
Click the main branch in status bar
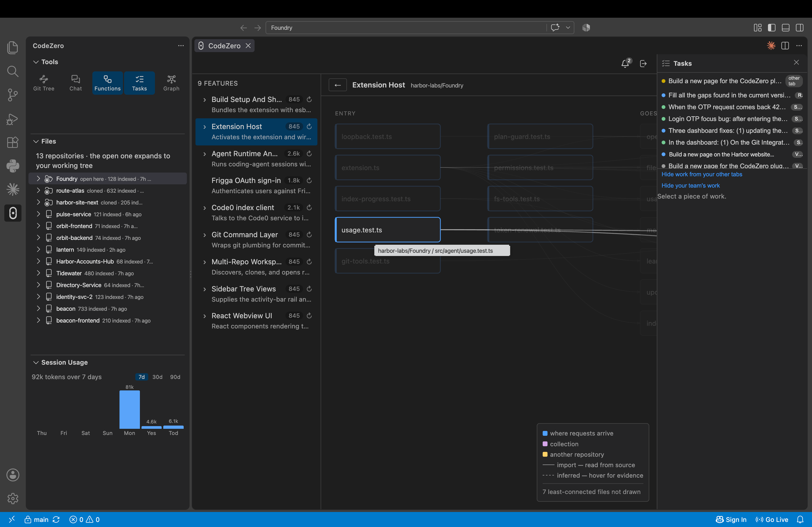click(x=37, y=519)
